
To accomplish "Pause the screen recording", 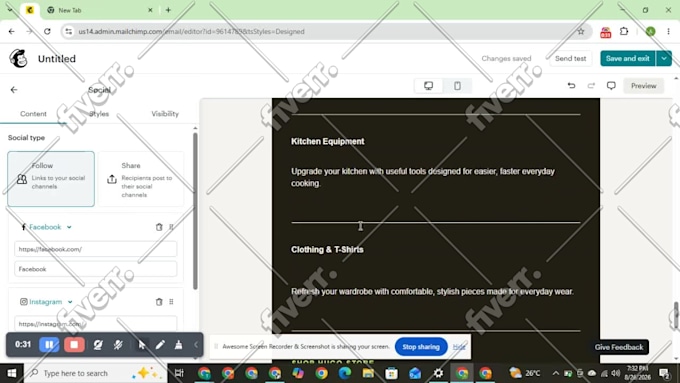I will [49, 345].
